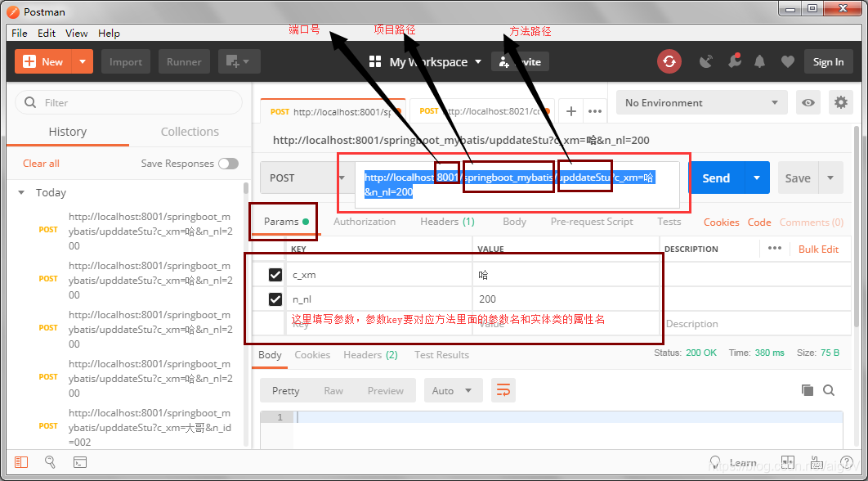Open manage environments gear icon
868x481 pixels.
[841, 102]
